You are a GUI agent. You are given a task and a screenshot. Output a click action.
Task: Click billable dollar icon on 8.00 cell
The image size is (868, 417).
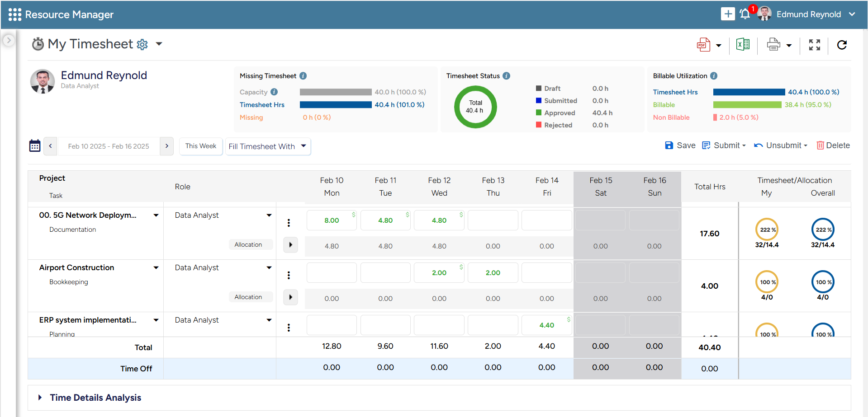pos(354,214)
